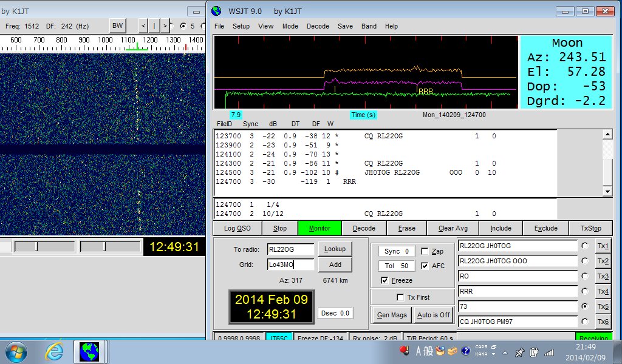Open the IME options small down arrow

click(x=493, y=354)
